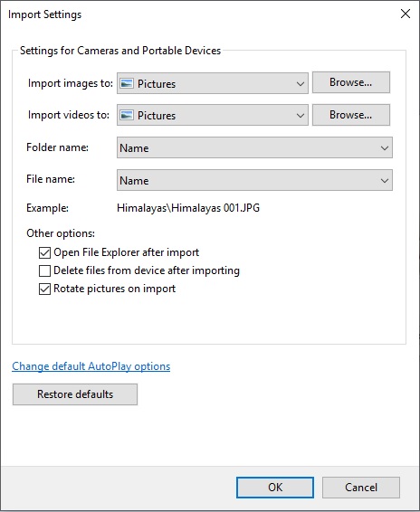This screenshot has height=512, width=420.
Task: Click the Cancel button
Action: [x=361, y=488]
